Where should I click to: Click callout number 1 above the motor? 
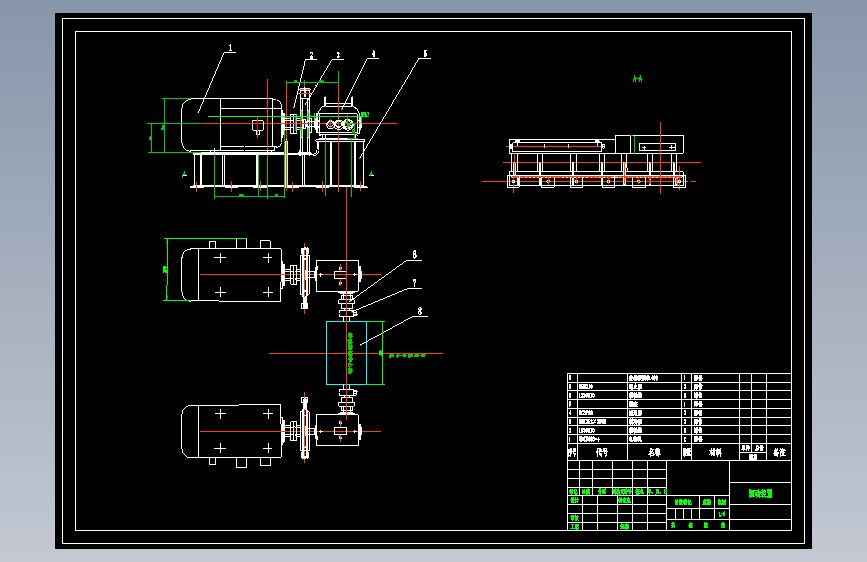230,48
